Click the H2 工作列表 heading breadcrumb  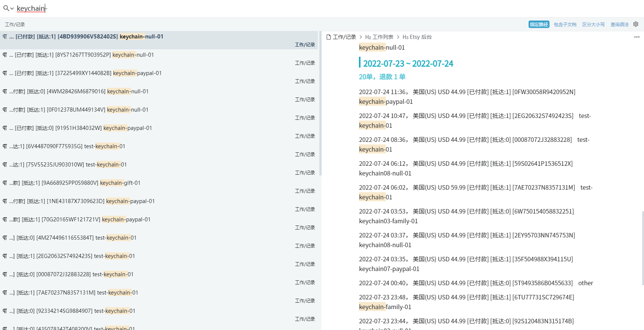coord(379,37)
